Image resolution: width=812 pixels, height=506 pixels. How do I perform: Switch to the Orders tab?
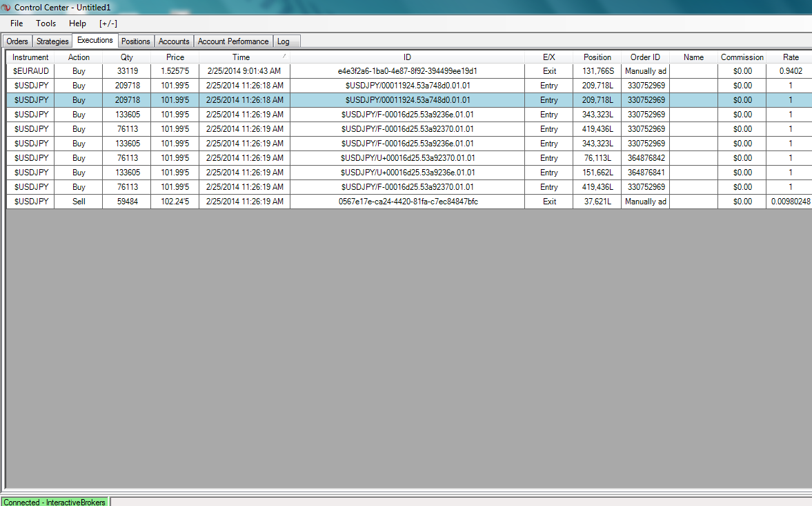coord(17,41)
